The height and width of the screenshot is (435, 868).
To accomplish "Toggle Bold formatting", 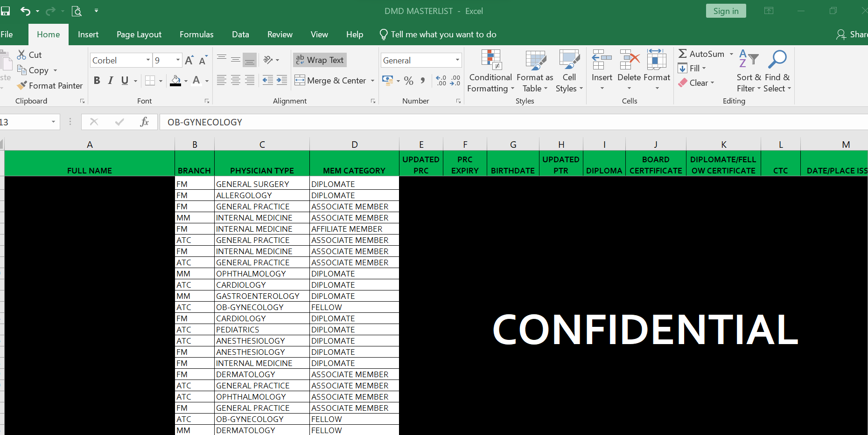I will 97,80.
